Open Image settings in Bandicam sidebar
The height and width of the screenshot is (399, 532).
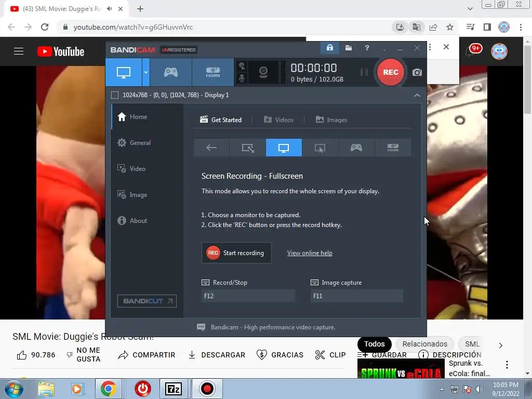138,195
